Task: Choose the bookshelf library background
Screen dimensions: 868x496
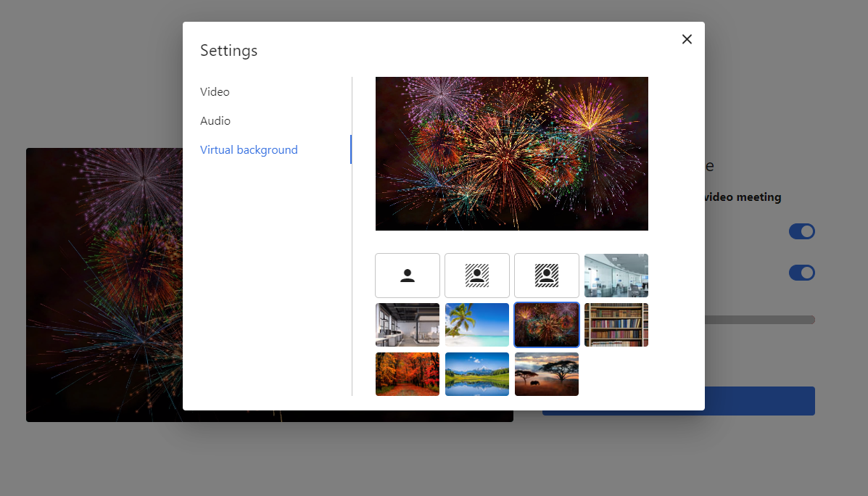Action: [x=616, y=325]
